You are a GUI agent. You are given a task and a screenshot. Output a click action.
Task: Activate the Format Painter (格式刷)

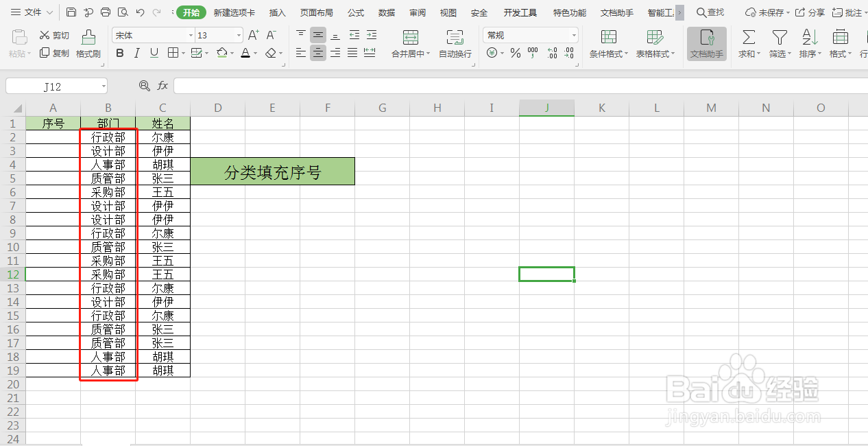(x=88, y=44)
